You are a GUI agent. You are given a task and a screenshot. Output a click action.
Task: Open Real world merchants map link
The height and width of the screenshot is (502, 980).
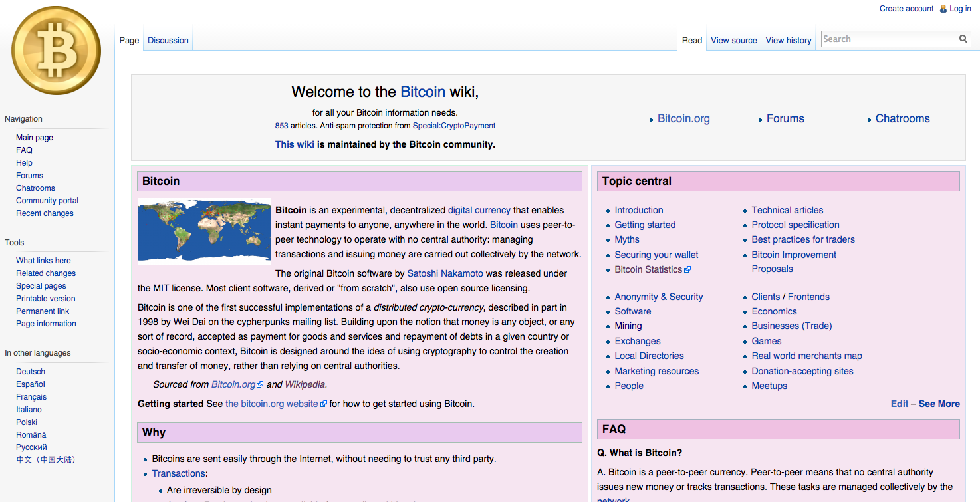click(x=807, y=356)
